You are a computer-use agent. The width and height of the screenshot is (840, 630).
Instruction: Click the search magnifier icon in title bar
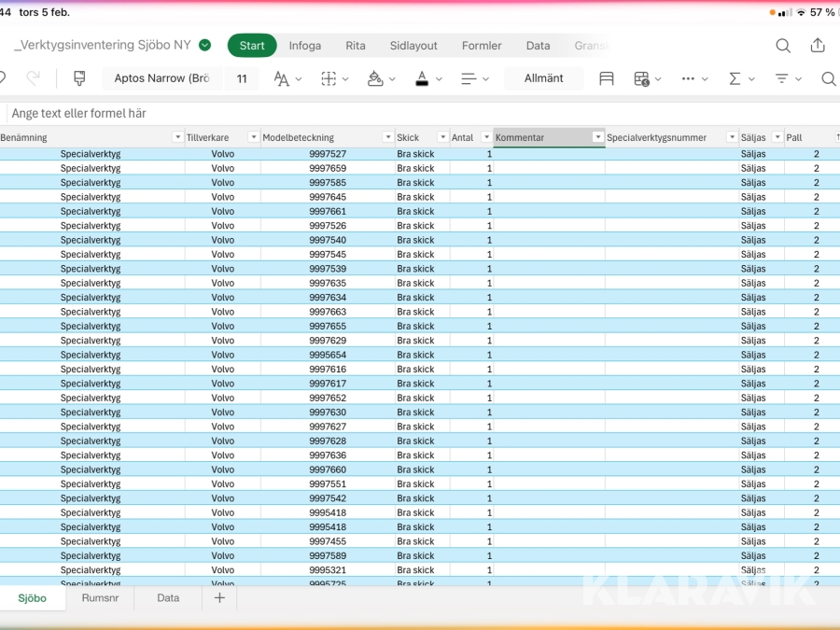783,46
